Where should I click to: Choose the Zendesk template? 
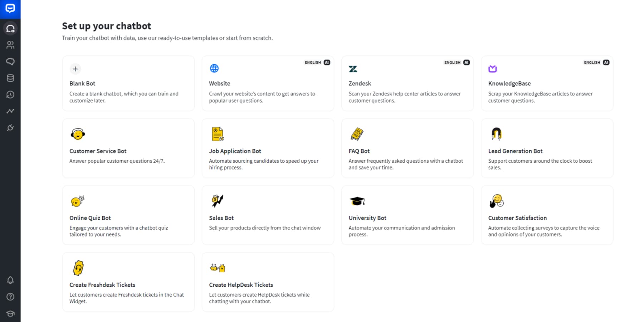(407, 83)
